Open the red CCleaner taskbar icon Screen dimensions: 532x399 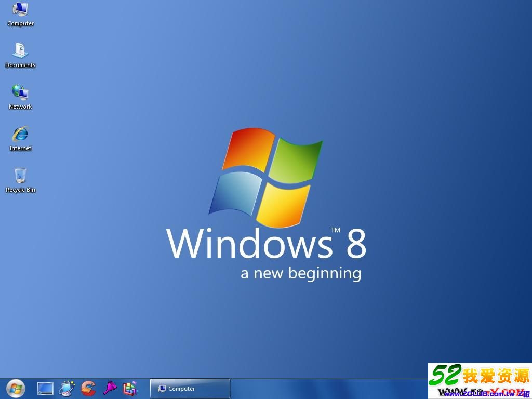[88, 389]
